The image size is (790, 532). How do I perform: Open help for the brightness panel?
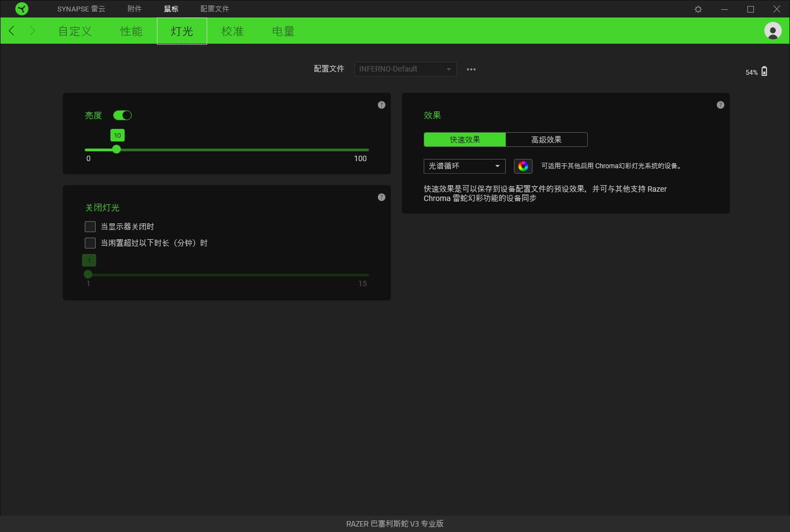pyautogui.click(x=382, y=105)
